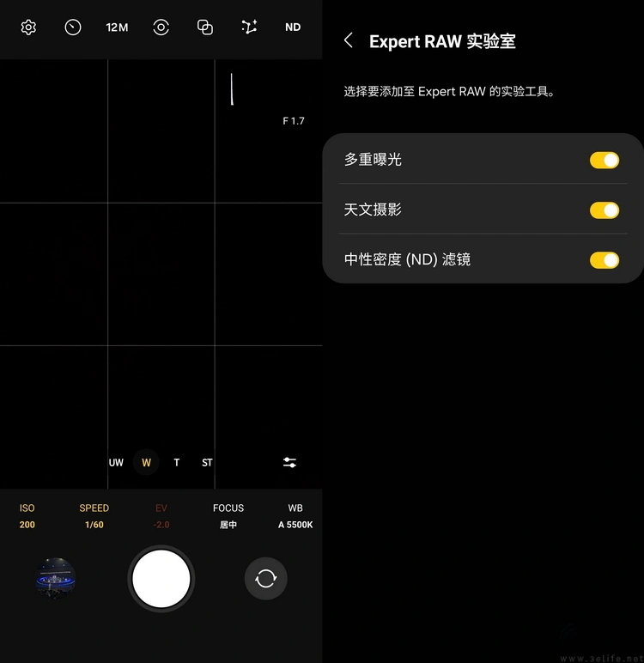This screenshot has width=644, height=663.
Task: Expand the WB A 5500K setting
Action: click(295, 516)
